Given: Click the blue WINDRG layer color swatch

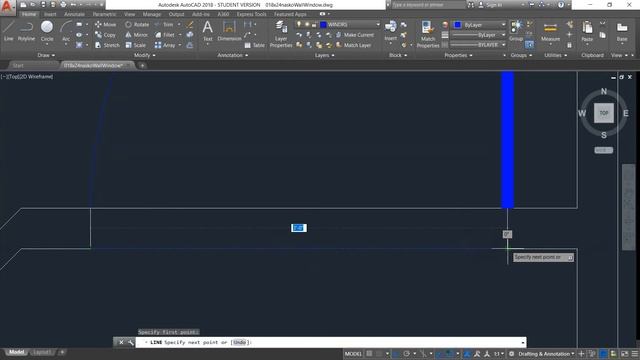Looking at the screenshot, I should click(x=323, y=24).
